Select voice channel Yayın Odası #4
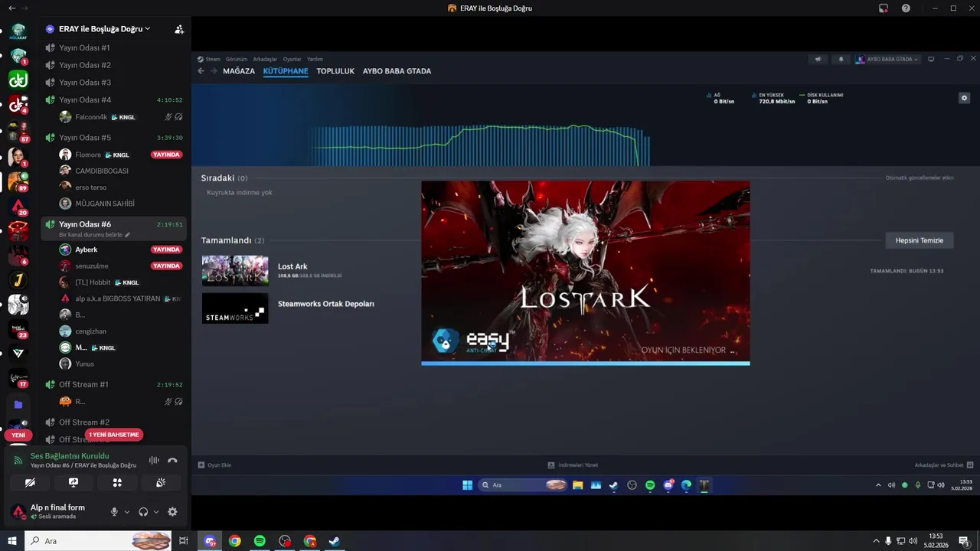The image size is (980, 551). [114, 99]
